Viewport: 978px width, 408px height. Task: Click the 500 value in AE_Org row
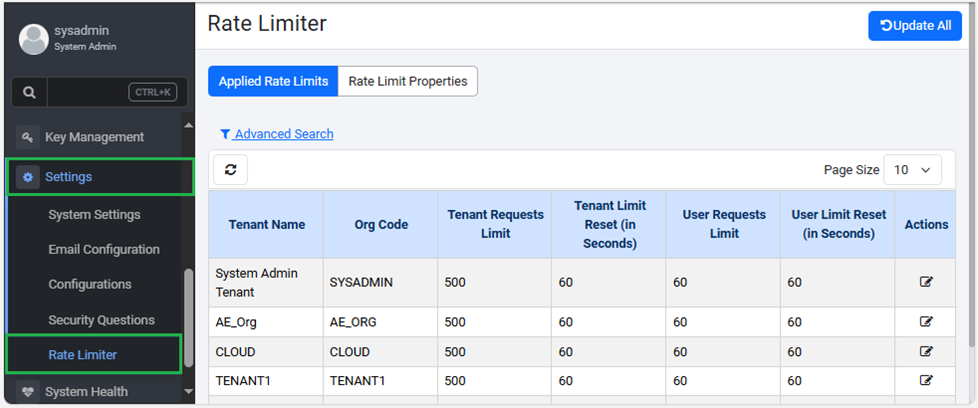(x=455, y=323)
